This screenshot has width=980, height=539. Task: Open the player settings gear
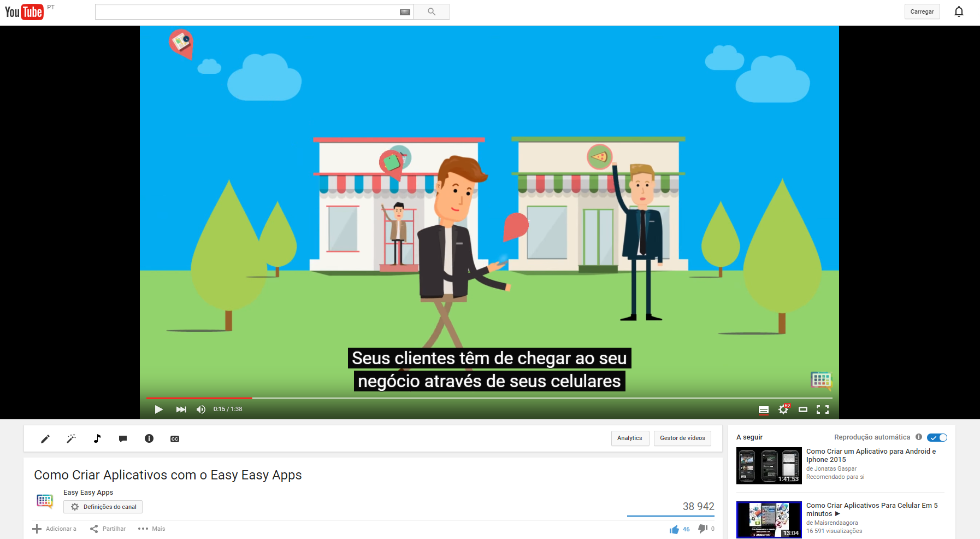click(784, 409)
